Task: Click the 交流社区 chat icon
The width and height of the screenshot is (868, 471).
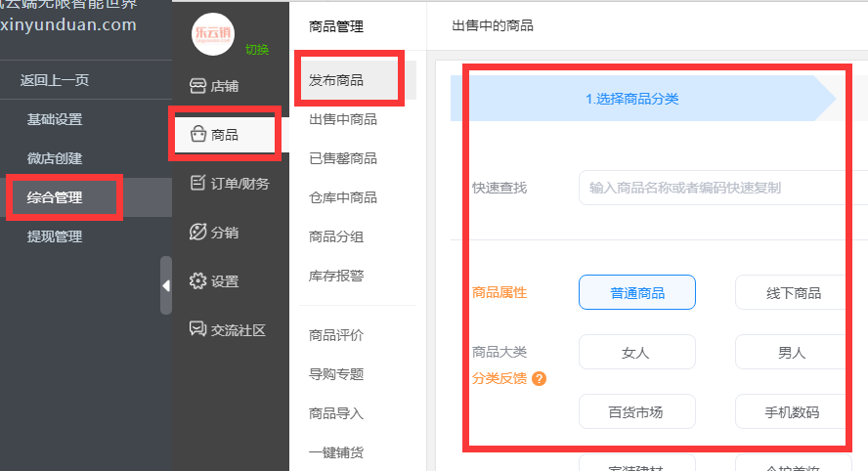Action: pyautogui.click(x=197, y=329)
